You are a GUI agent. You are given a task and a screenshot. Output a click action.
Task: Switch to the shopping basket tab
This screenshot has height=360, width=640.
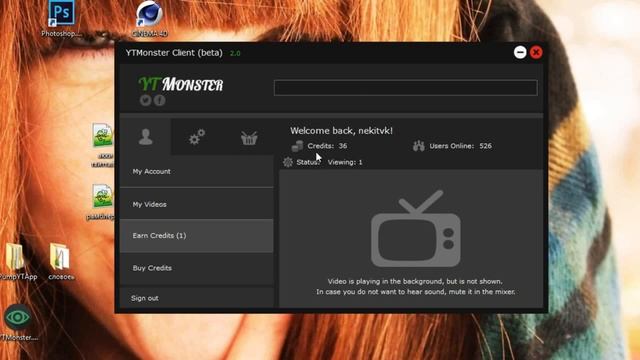(x=249, y=138)
